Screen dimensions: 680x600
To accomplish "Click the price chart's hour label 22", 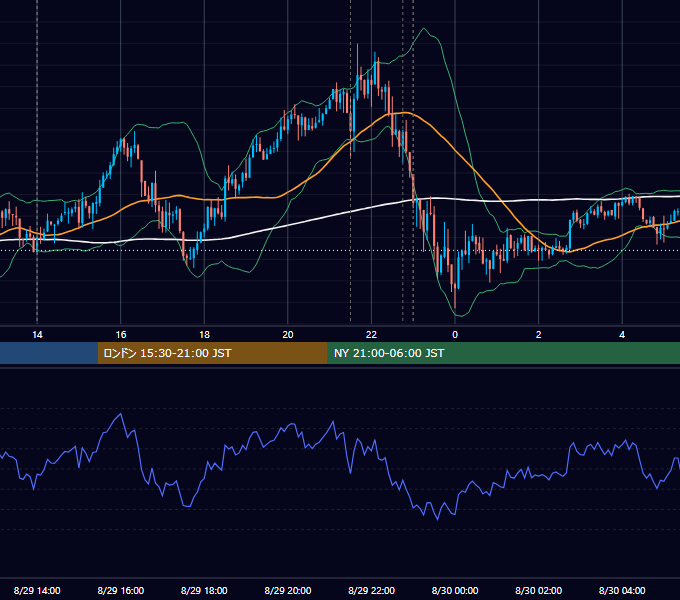I will point(371,335).
